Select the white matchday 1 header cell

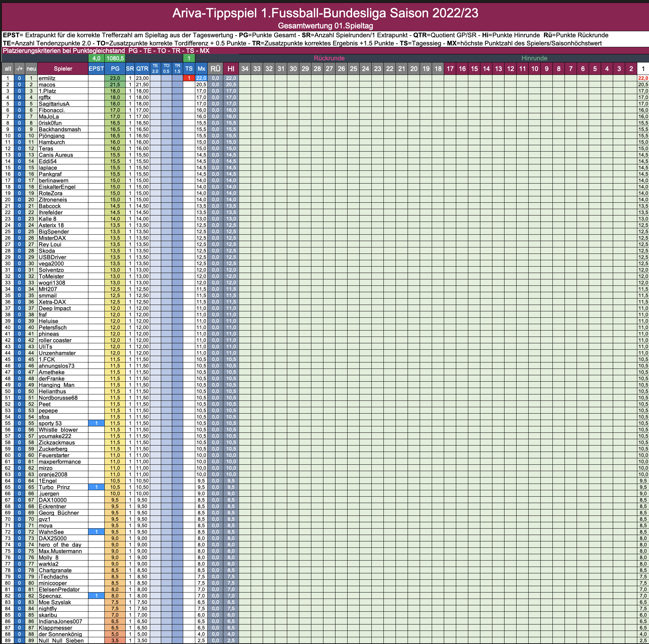[x=643, y=69]
